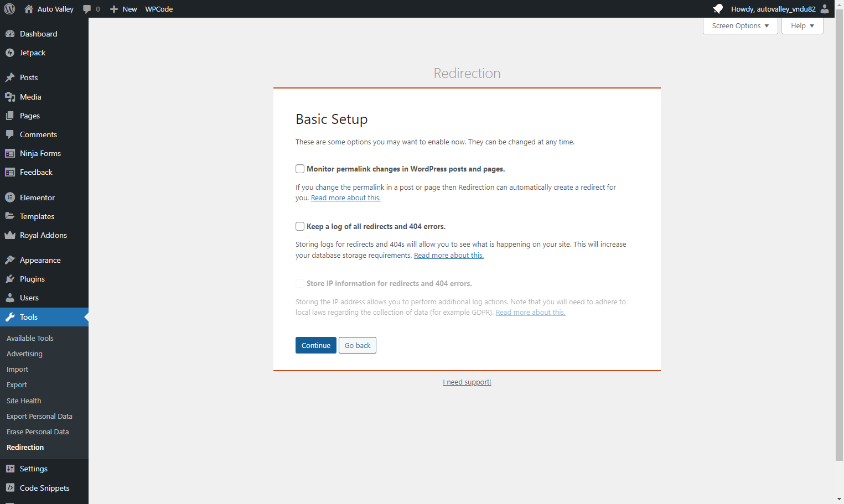Image resolution: width=844 pixels, height=504 pixels.
Task: Open Available Tools submenu item
Action: [30, 338]
